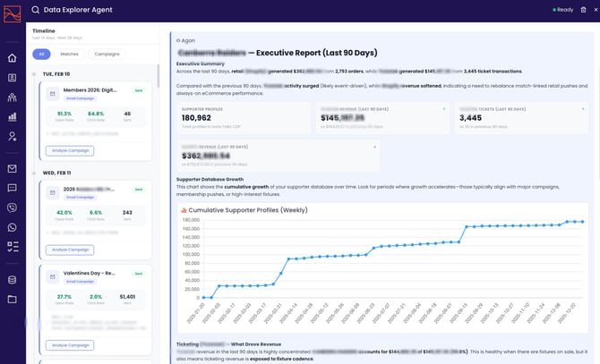Click the trash icon to clear conversation
Screen dimensions: 600x364
pos(581,10)
